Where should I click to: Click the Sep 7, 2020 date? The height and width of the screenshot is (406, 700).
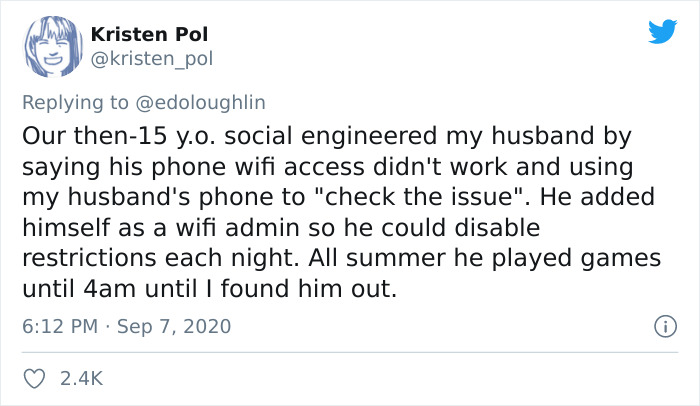(x=174, y=326)
